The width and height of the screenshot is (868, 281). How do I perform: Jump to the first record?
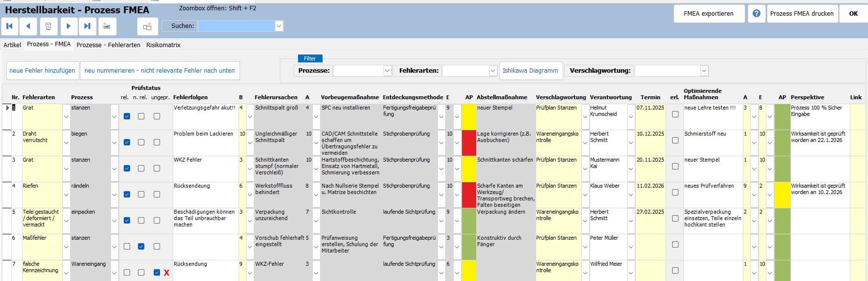[x=9, y=26]
